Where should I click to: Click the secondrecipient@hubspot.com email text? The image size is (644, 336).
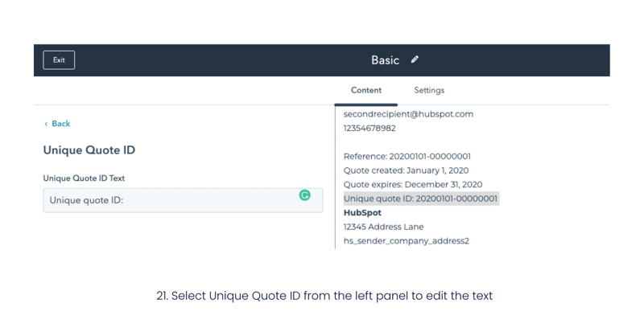408,114
